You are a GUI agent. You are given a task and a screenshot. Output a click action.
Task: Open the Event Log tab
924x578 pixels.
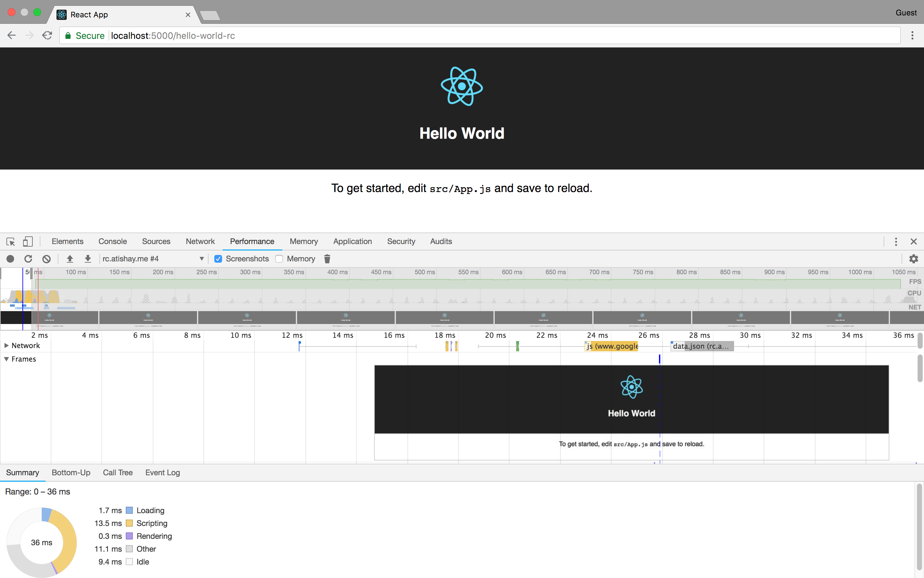[x=163, y=473]
